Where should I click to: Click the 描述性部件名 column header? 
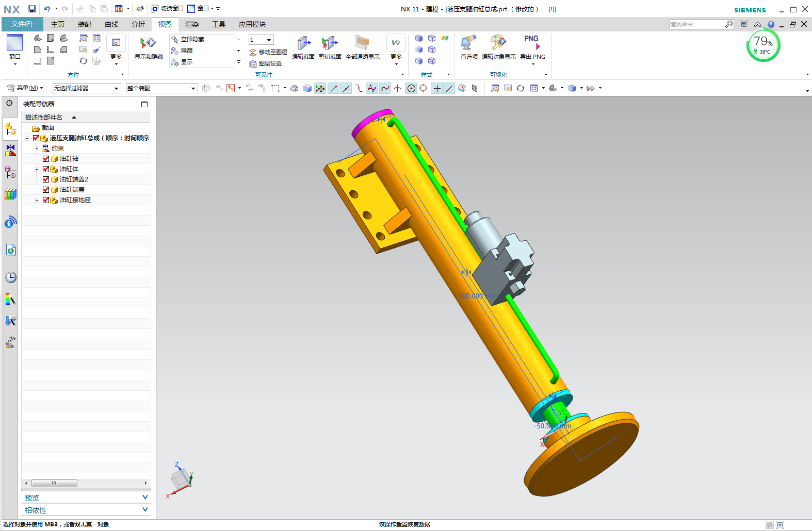86,118
